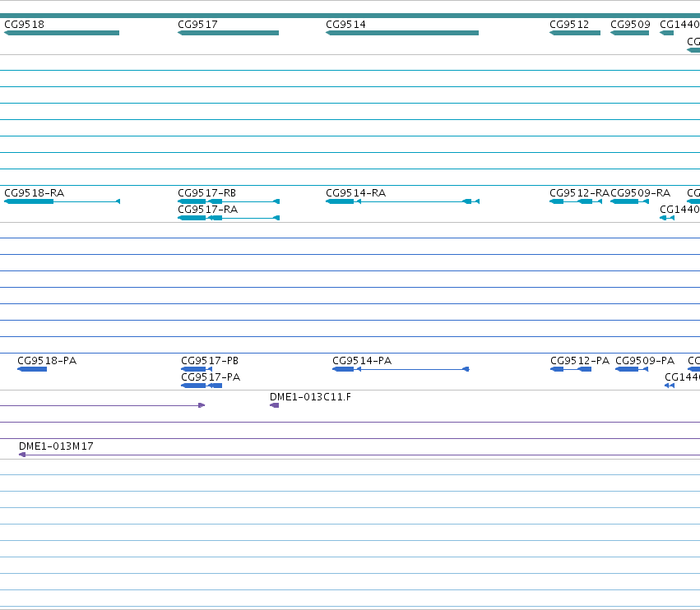700x610 pixels.
Task: Click the CG9514-RA label
Action: click(356, 192)
